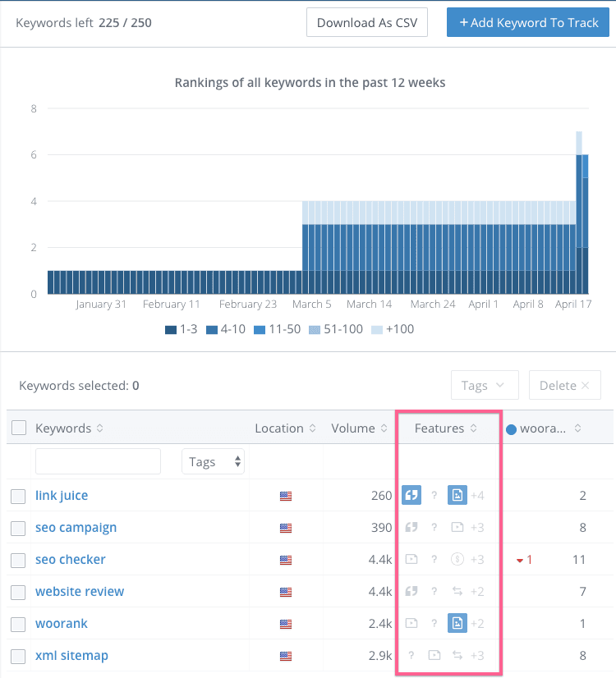The width and height of the screenshot is (616, 678).
Task: Click the featured snippet icon for link juice
Action: click(411, 495)
